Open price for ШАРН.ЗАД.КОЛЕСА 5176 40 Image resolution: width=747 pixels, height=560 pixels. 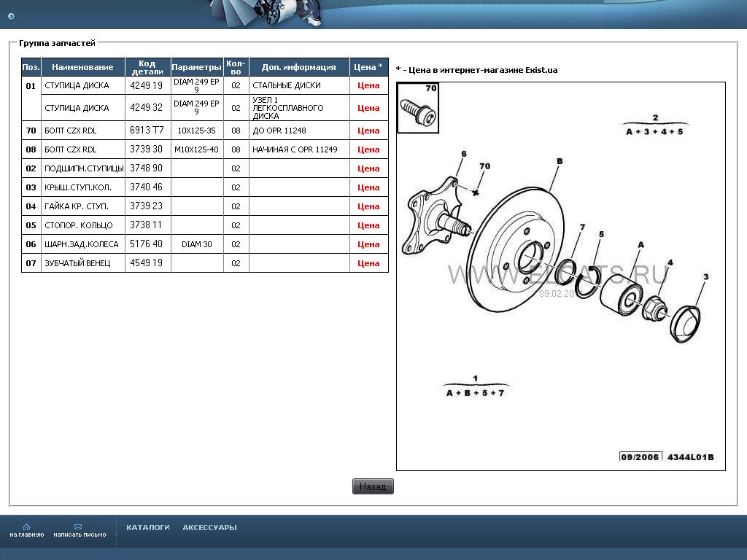pyautogui.click(x=368, y=244)
